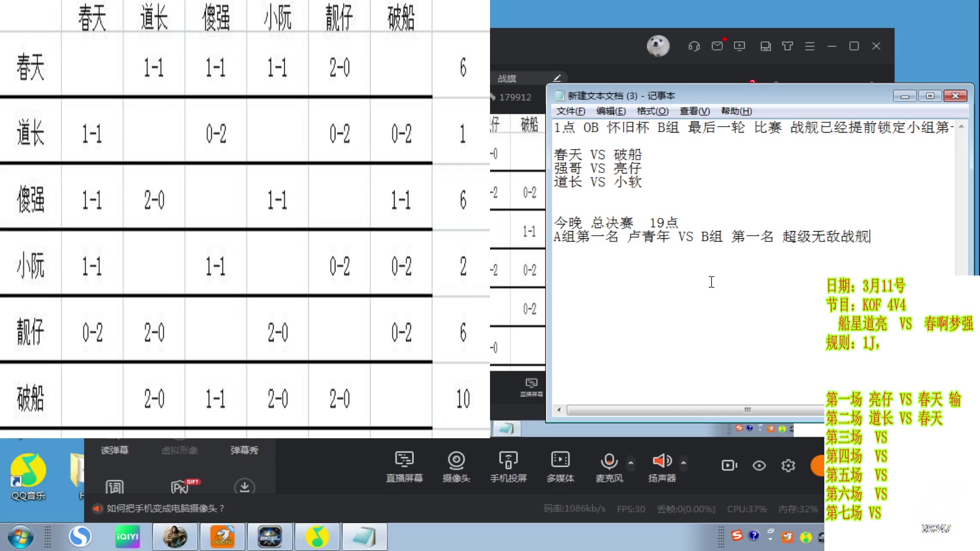Click the 直播屏幕 icon in small panel

click(x=531, y=387)
